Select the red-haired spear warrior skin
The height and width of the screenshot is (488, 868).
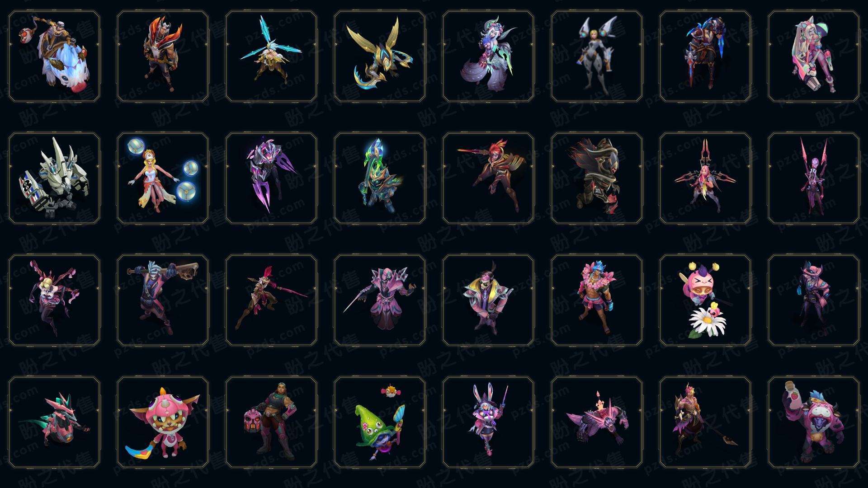(488, 178)
